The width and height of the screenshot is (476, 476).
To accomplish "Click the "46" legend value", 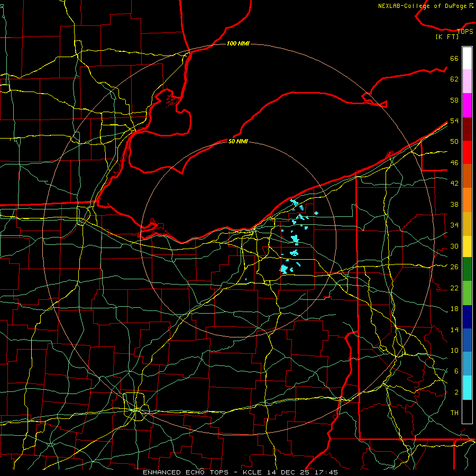I will point(454,163).
